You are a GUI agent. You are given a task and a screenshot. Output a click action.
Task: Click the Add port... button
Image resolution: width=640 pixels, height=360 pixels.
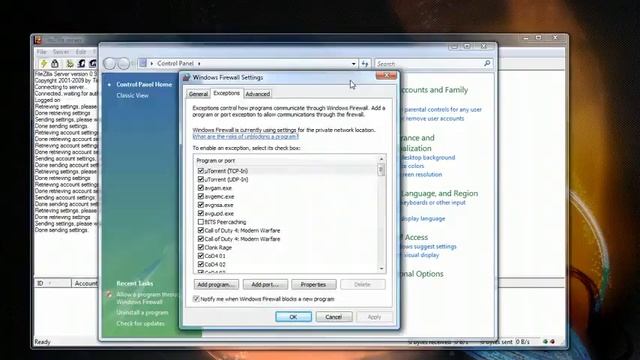click(265, 284)
